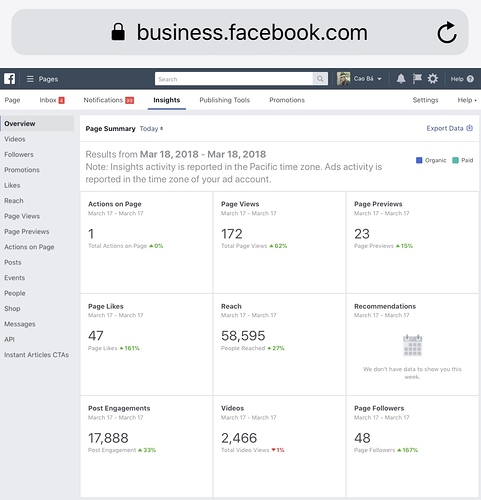Click the business.facebook.com address bar
The height and width of the screenshot is (500, 481).
coord(240,32)
